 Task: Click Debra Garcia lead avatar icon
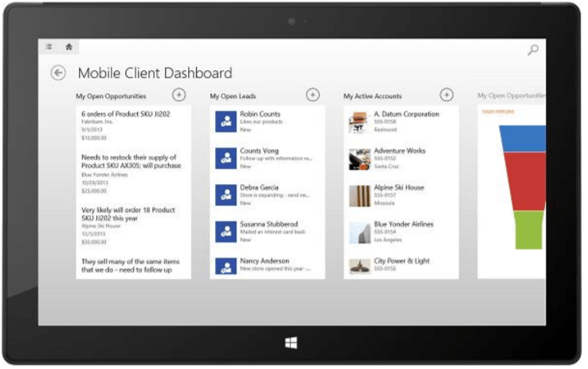[x=225, y=195]
